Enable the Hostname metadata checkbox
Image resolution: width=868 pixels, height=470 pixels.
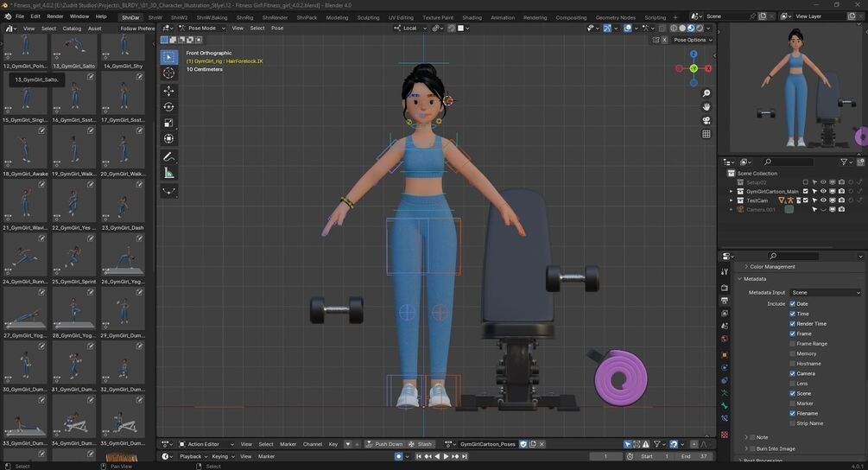tap(792, 364)
